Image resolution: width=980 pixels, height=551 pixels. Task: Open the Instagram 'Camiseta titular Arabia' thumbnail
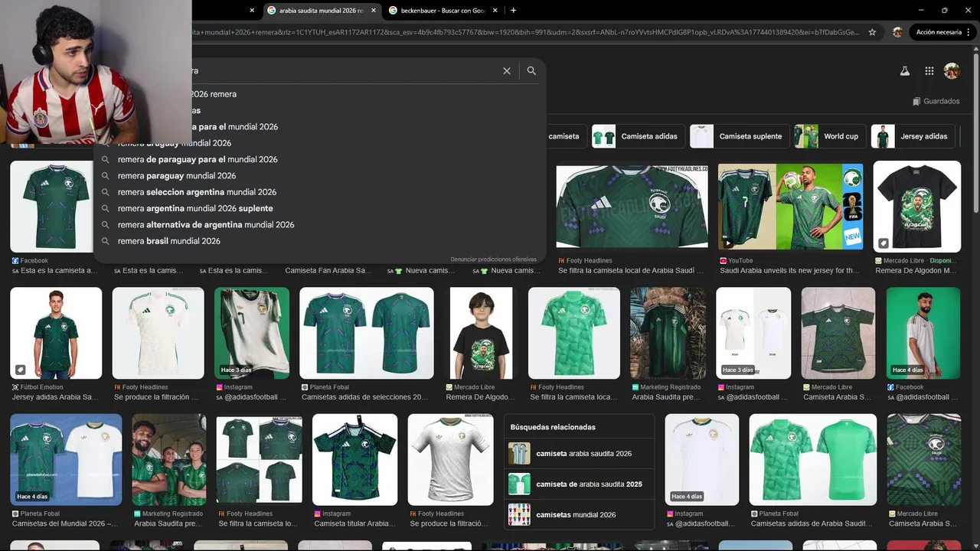point(354,459)
